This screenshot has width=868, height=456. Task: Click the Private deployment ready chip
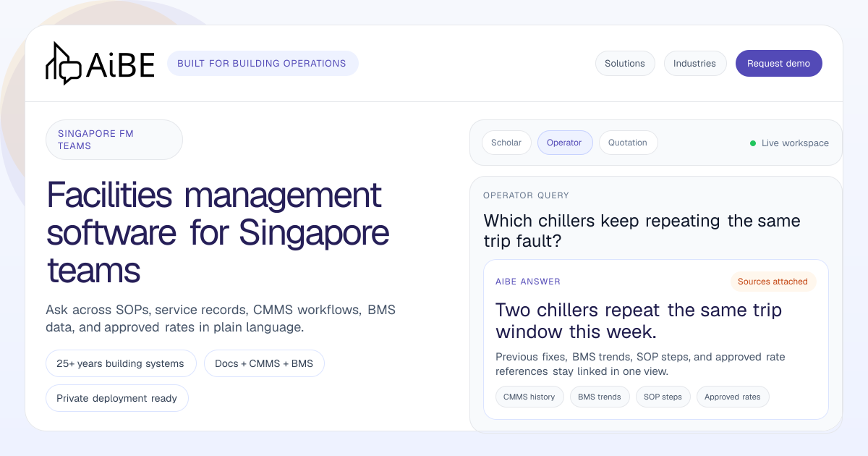click(x=117, y=398)
